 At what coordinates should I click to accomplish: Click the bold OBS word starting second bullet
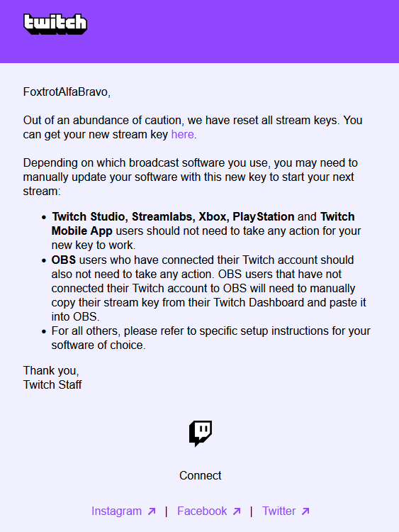pos(63,260)
